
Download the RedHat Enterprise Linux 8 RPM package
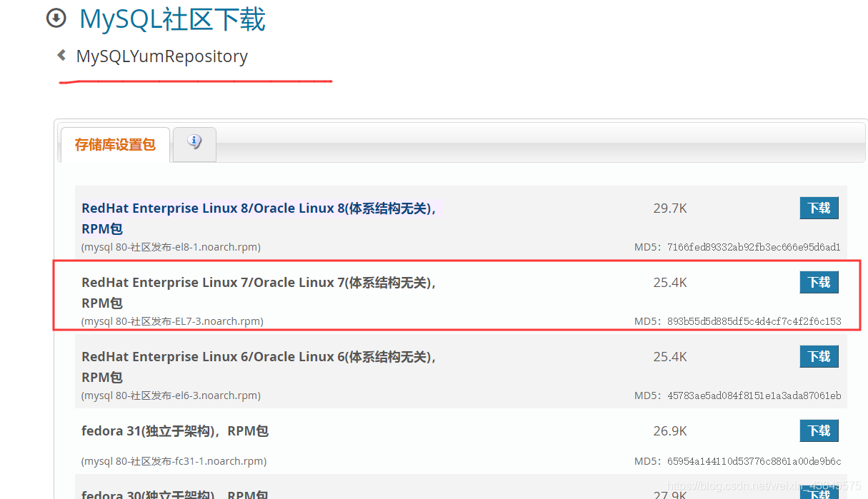click(x=819, y=208)
